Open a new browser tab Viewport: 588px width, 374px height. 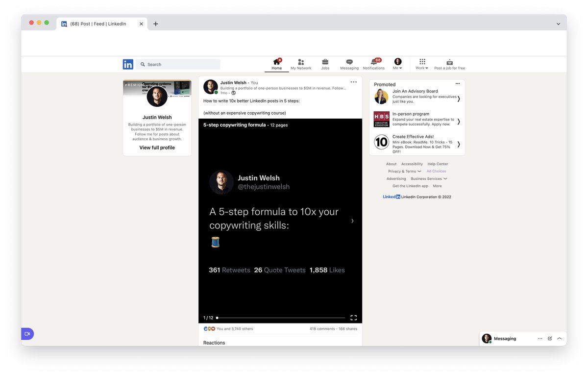click(x=156, y=24)
